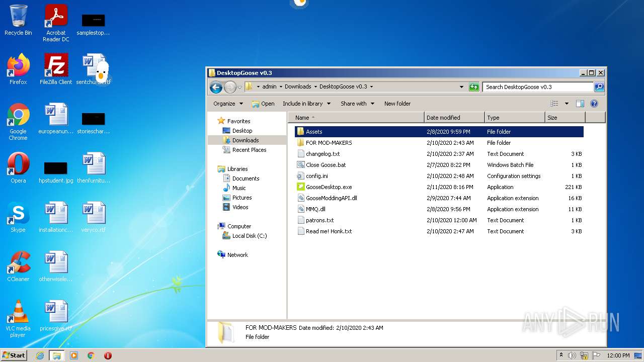Click the search magnifier icon in Explorer

[599, 87]
